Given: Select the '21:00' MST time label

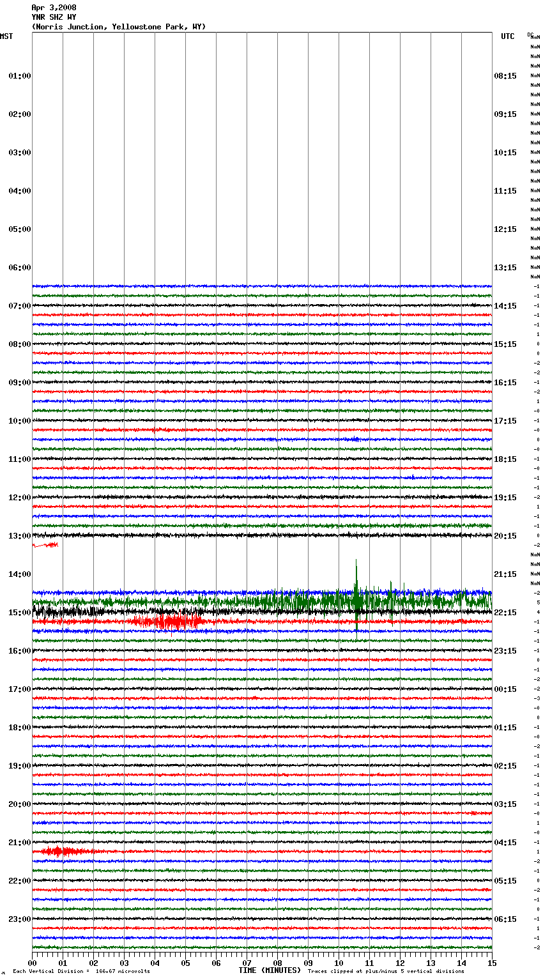Looking at the screenshot, I should coord(20,843).
